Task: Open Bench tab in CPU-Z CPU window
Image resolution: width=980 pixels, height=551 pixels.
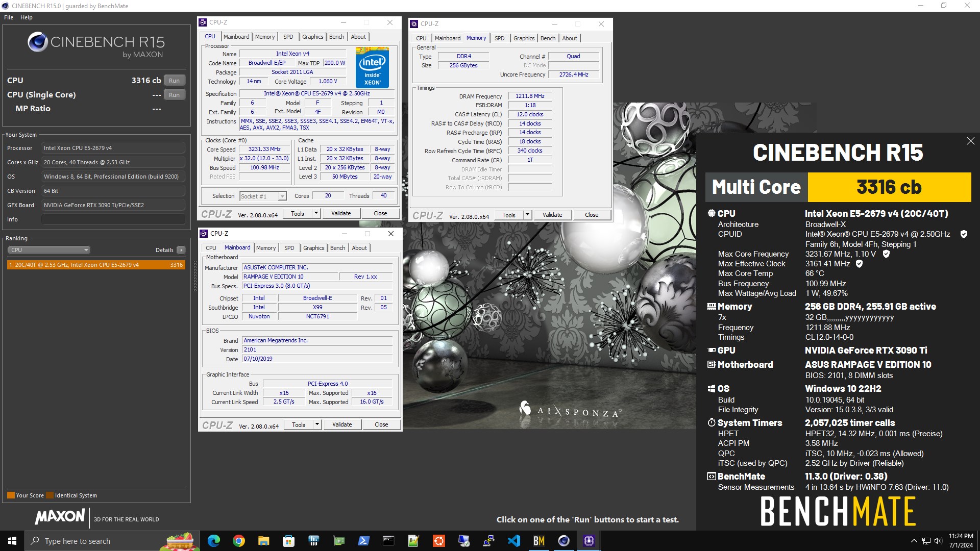Action: click(x=336, y=37)
